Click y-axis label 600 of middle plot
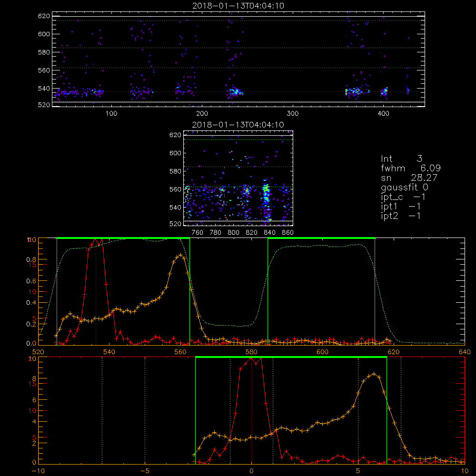 [x=175, y=153]
